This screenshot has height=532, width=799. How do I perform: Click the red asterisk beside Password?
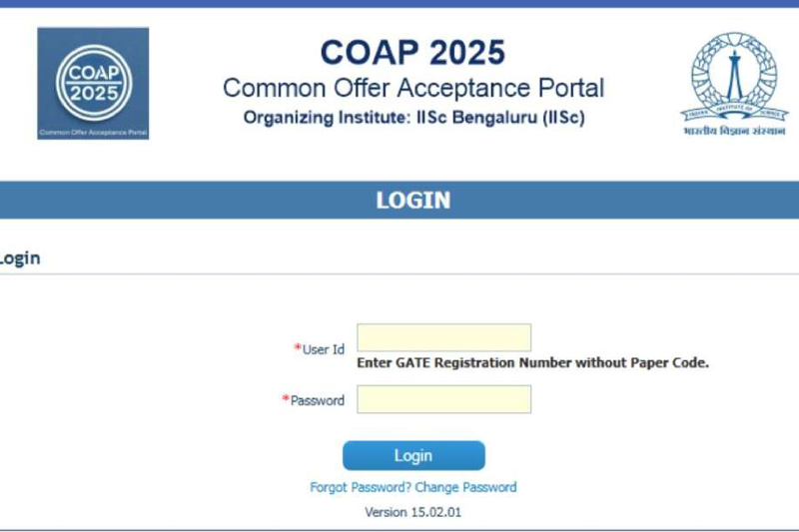(286, 399)
